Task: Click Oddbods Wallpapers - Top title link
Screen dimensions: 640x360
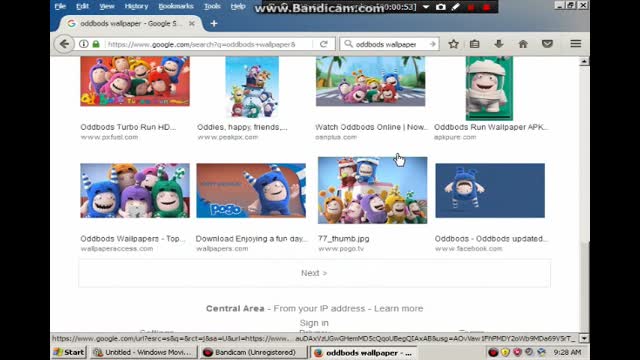Action: pos(133,239)
